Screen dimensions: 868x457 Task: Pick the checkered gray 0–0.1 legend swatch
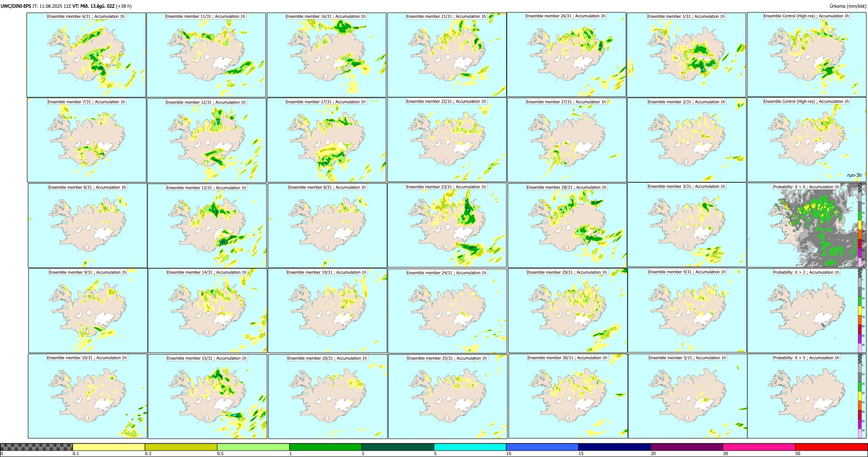tap(37, 447)
